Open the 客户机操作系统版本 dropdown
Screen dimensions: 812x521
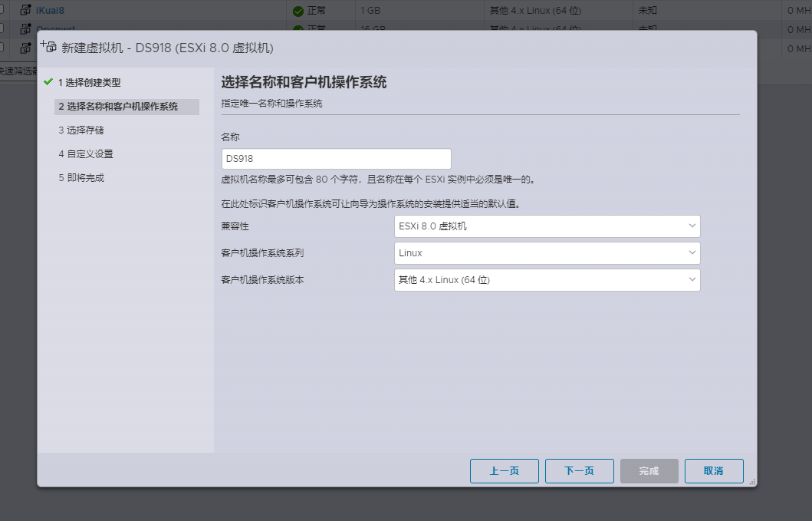pos(547,280)
